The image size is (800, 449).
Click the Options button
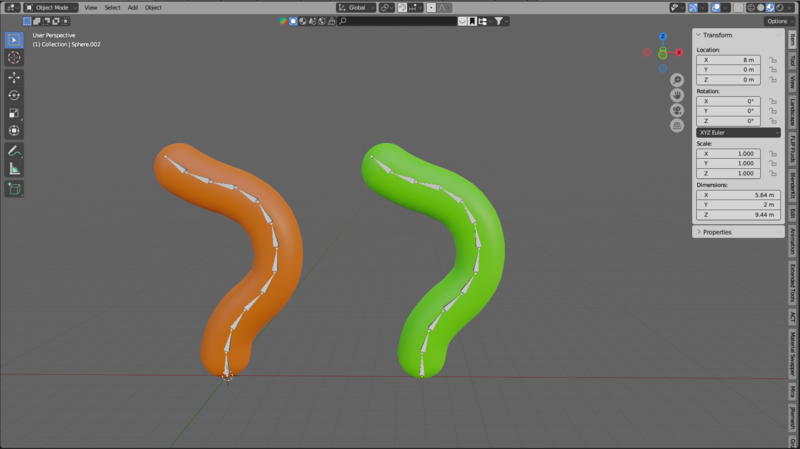(778, 21)
